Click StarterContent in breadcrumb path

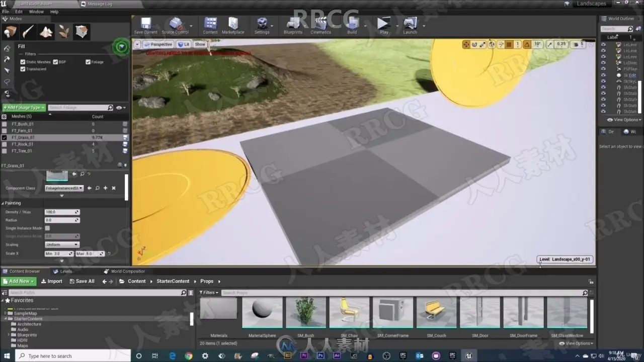coord(173,282)
